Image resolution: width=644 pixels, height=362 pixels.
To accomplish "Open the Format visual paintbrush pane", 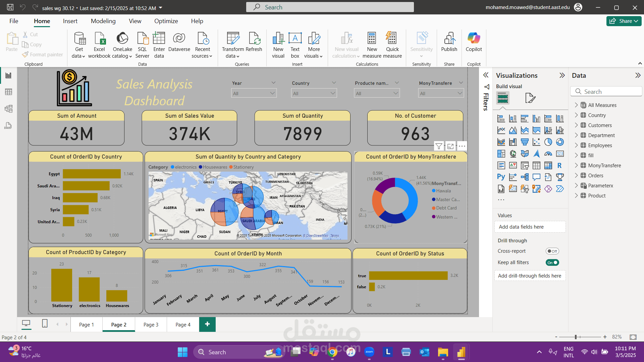I will click(530, 98).
